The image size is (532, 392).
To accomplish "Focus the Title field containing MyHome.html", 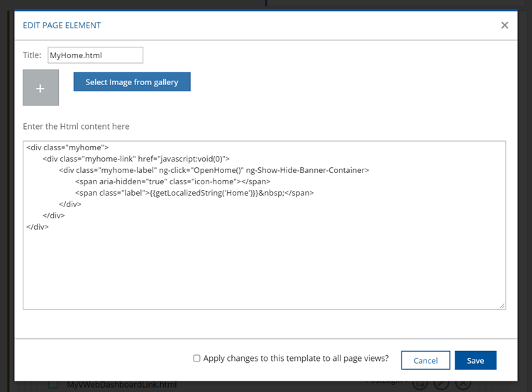I will 95,55.
